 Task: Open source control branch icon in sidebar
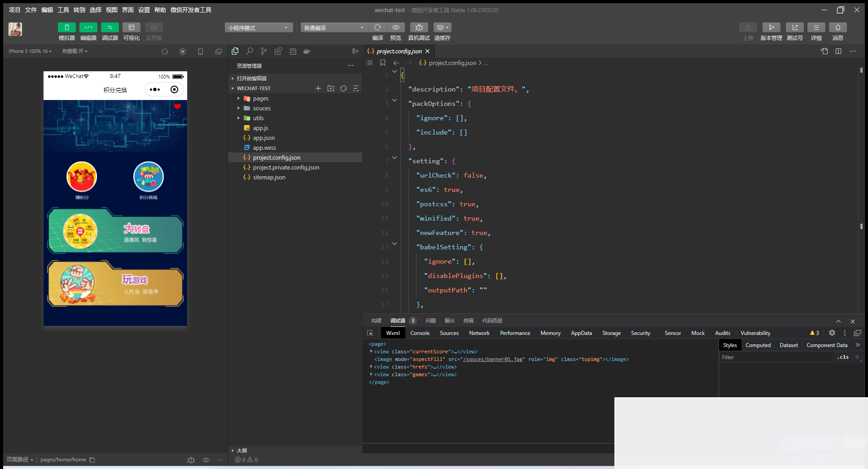tap(264, 52)
